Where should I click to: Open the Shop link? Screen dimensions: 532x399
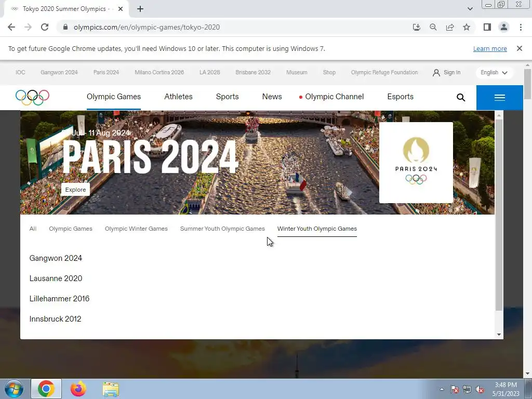click(329, 72)
